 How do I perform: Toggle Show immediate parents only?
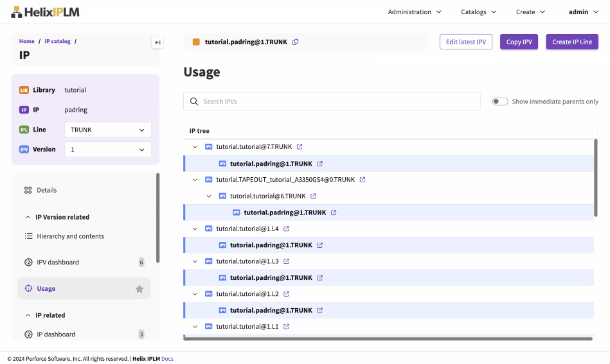(x=500, y=101)
